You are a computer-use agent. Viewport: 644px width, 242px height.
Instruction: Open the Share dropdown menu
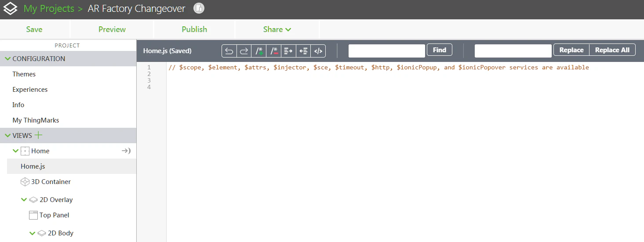point(277,29)
